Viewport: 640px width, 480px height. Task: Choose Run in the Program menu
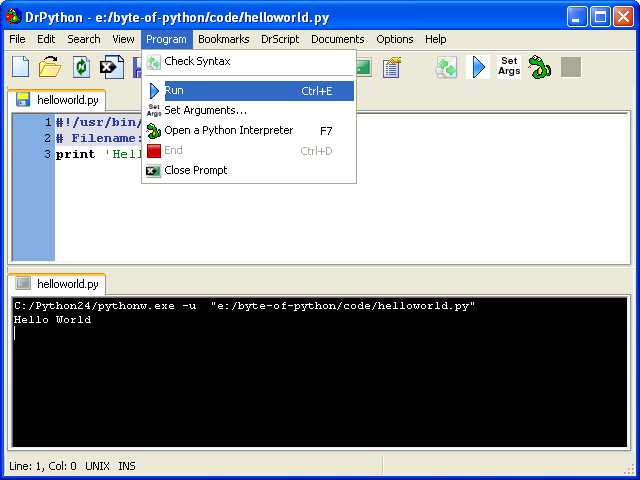coord(249,91)
